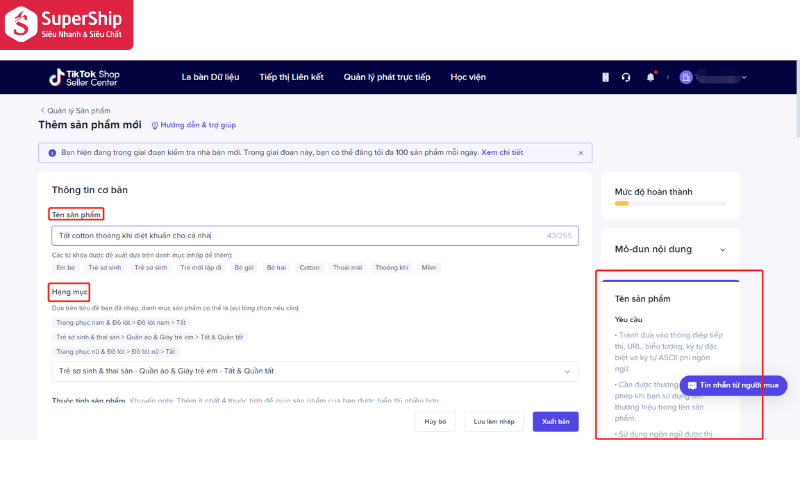Open the TikTok Shop Seller Center logo
The image size is (800, 500).
[84, 78]
